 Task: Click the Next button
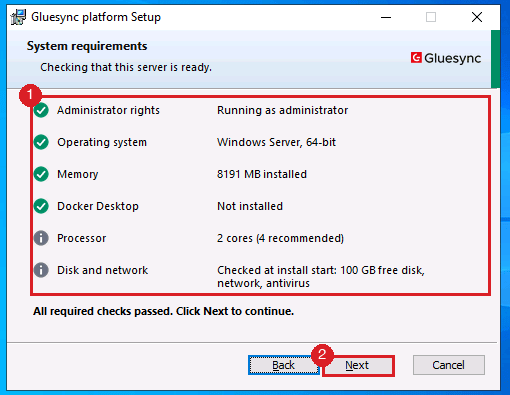(359, 366)
